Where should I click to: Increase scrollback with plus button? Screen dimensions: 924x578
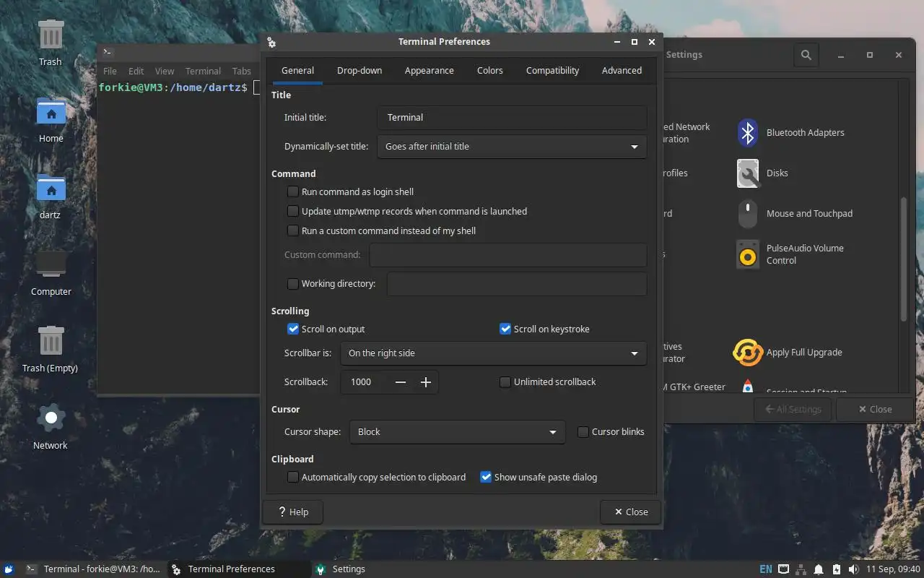pyautogui.click(x=426, y=382)
